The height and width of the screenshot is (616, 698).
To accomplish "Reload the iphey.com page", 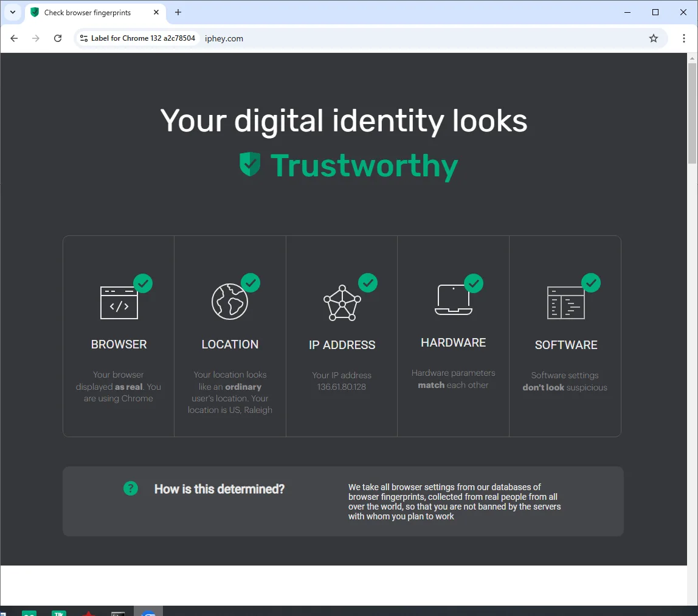I will [x=58, y=38].
